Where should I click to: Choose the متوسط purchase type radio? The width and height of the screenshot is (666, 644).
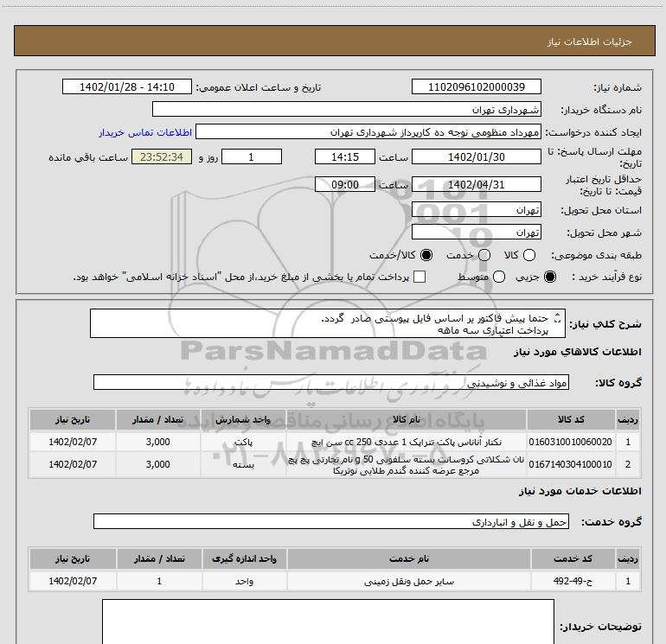(499, 277)
